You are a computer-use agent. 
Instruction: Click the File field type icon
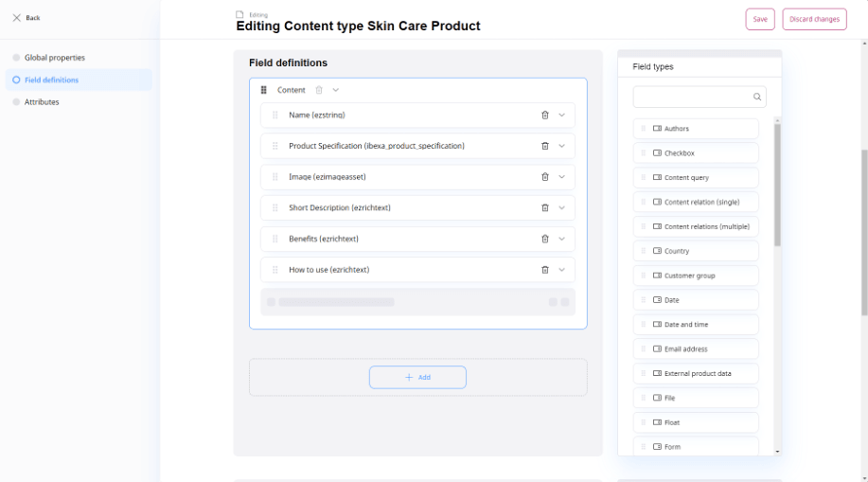coord(657,398)
